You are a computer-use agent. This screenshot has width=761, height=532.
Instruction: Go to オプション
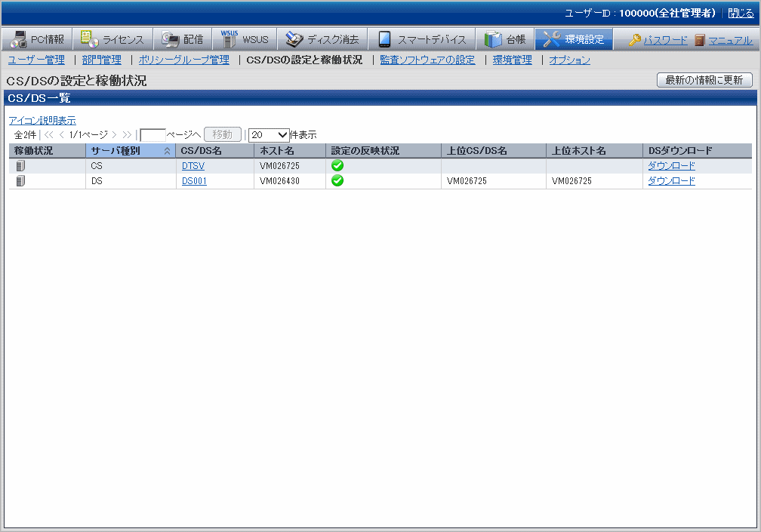click(x=570, y=60)
